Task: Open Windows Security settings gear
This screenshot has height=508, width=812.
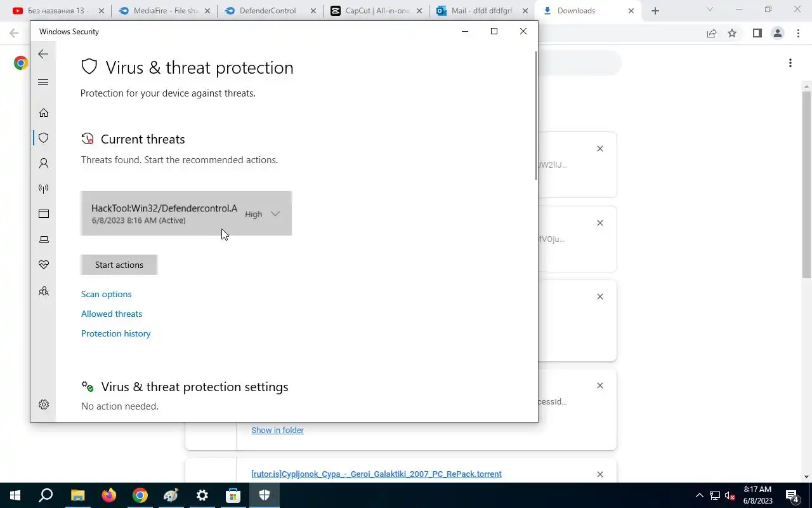Action: [x=44, y=404]
